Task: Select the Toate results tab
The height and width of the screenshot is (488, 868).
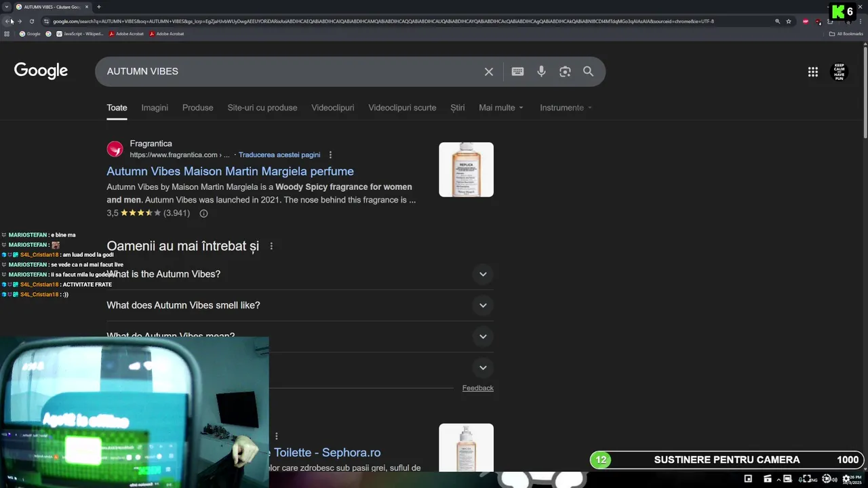Action: 117,108
